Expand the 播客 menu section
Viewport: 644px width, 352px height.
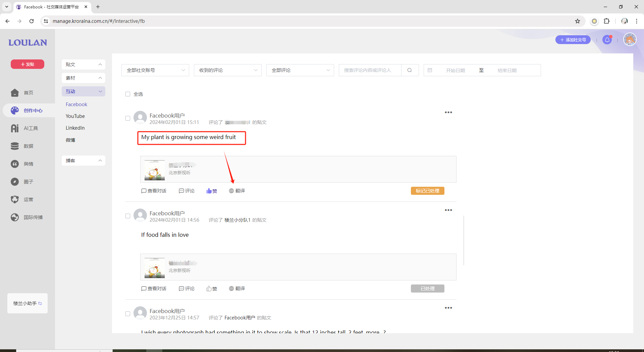pyautogui.click(x=84, y=161)
